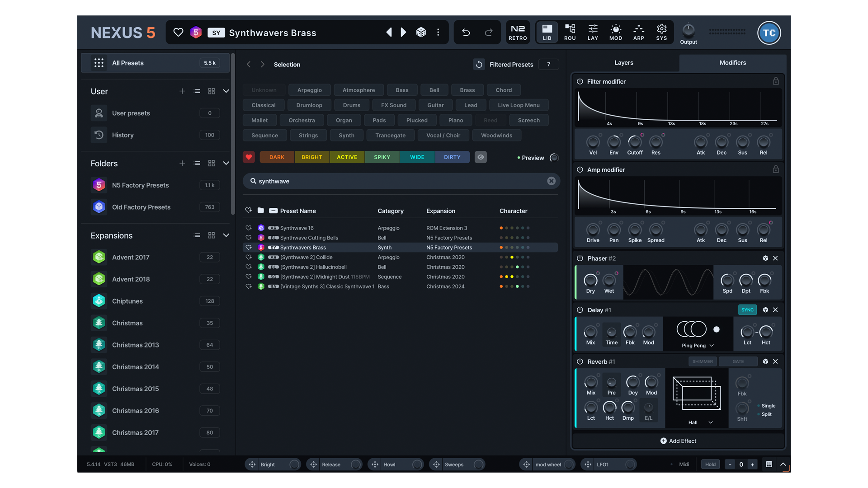The height and width of the screenshot is (488, 868).
Task: Open the History preset list
Action: (155, 135)
